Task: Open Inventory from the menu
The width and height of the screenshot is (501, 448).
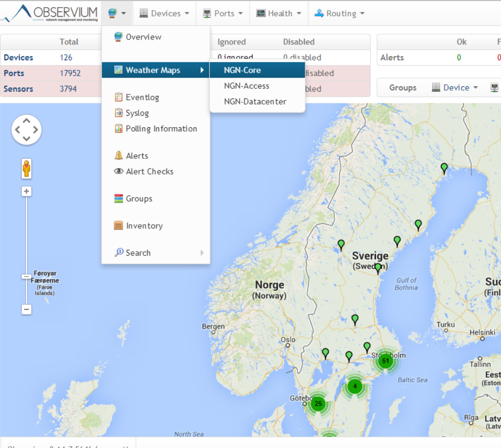Action: click(156, 226)
